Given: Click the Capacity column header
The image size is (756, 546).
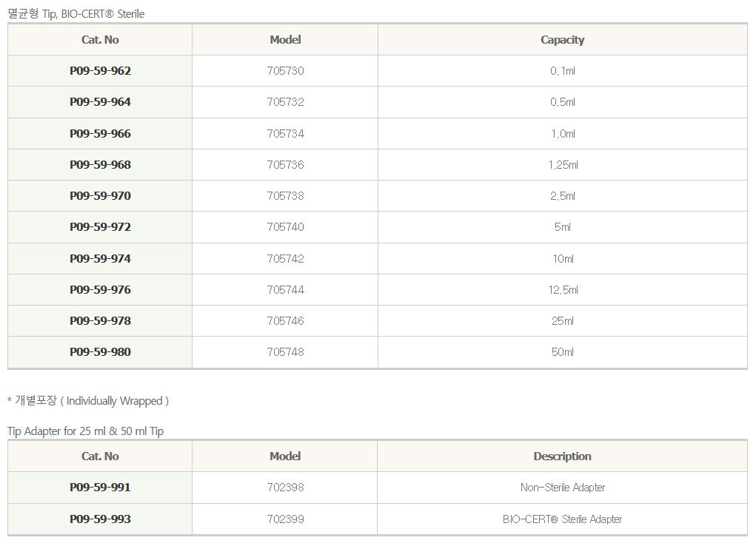Looking at the screenshot, I should (563, 40).
